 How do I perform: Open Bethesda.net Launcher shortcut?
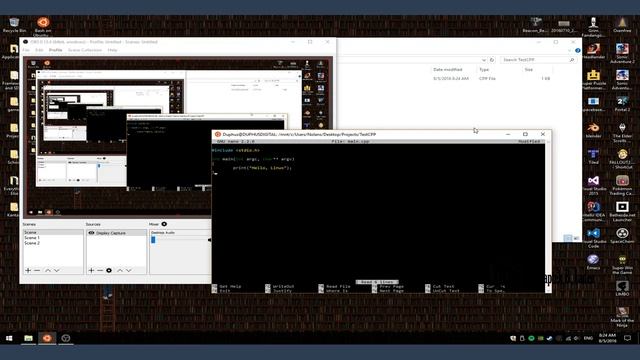point(622,211)
